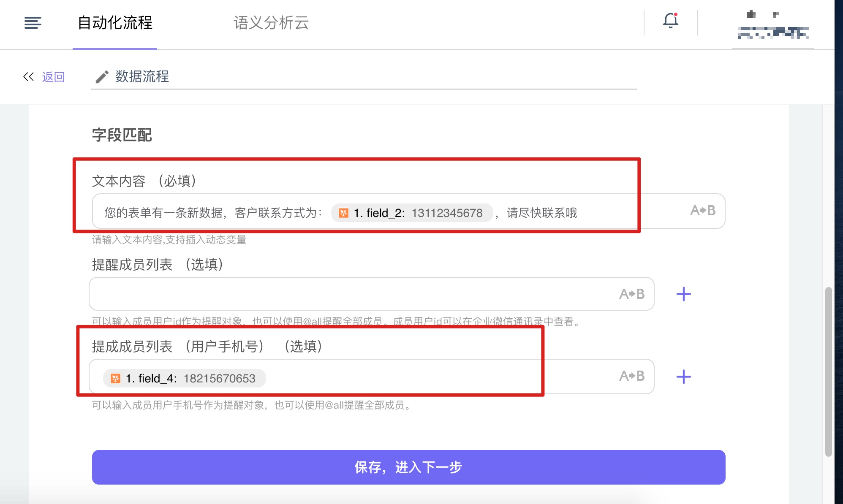Add a row with 提醒成员列表 plus icon
This screenshot has width=843, height=504.
click(x=684, y=294)
